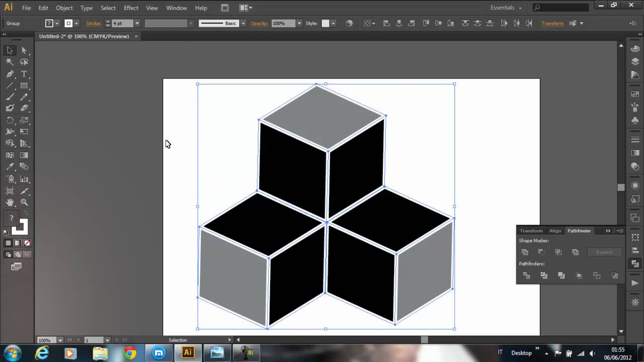Image resolution: width=644 pixels, height=362 pixels.
Task: Open the Essentials workspace switcher
Action: 506,8
